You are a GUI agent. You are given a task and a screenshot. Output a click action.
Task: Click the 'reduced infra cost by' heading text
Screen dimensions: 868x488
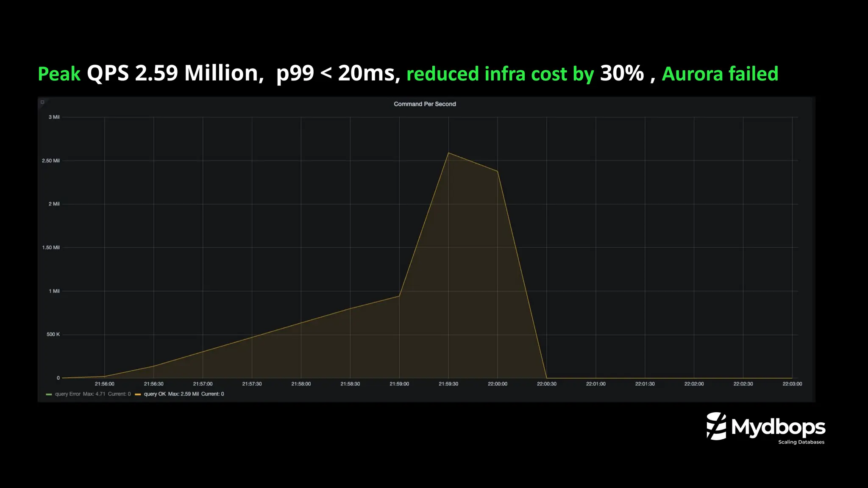click(500, 74)
